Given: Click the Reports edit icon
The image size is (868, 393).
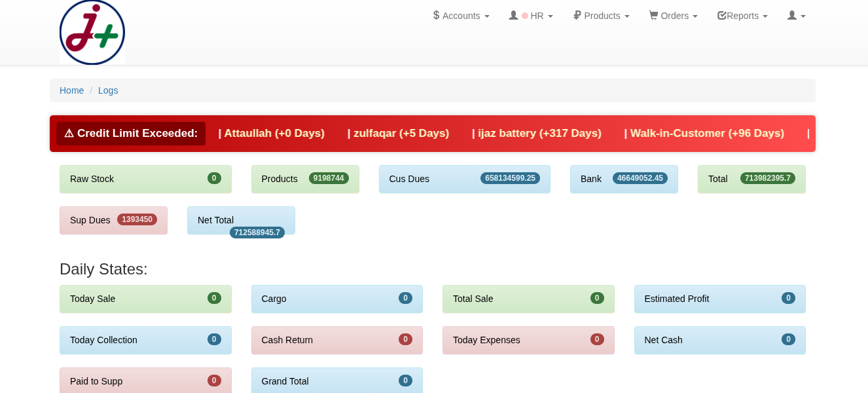Looking at the screenshot, I should click(721, 15).
